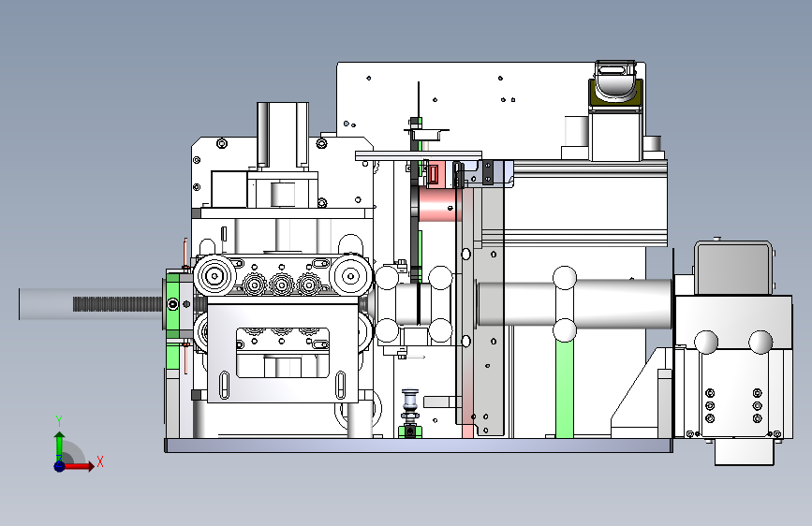Click the blue Z axis ball of the triad
This screenshot has height=526, width=812.
point(60,466)
